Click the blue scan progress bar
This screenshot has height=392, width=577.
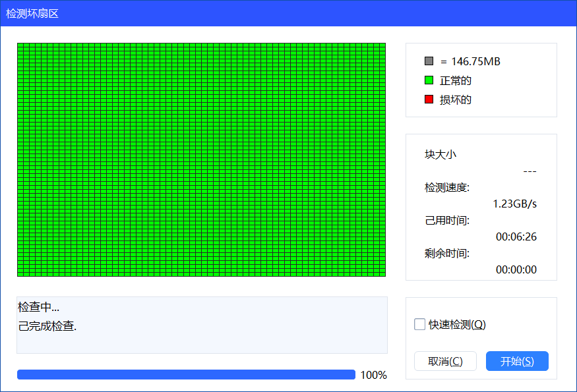pos(186,375)
